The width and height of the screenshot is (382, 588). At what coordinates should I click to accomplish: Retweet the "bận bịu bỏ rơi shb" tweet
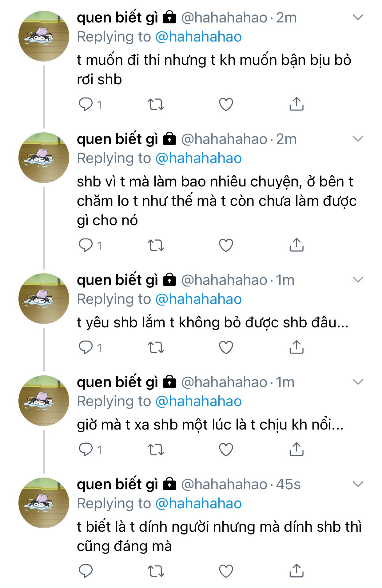[x=156, y=104]
